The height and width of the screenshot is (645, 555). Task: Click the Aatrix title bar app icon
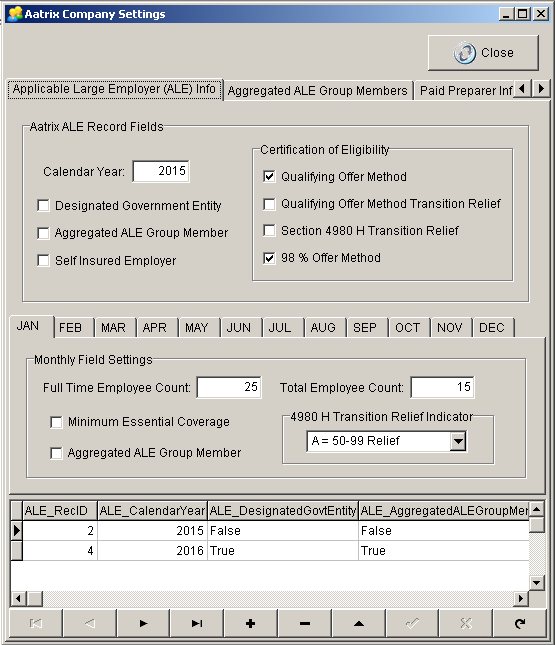(x=15, y=14)
